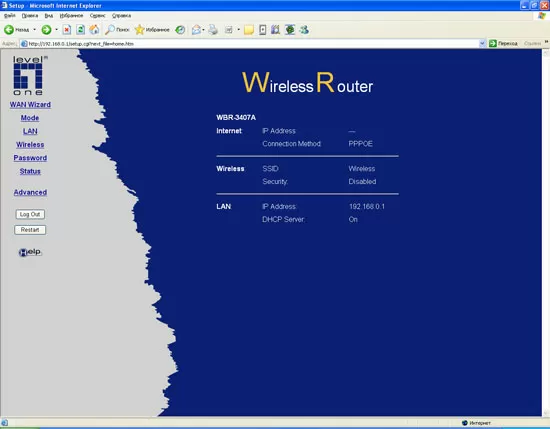Go to the Home page icon
This screenshot has height=429, width=550.
point(94,30)
